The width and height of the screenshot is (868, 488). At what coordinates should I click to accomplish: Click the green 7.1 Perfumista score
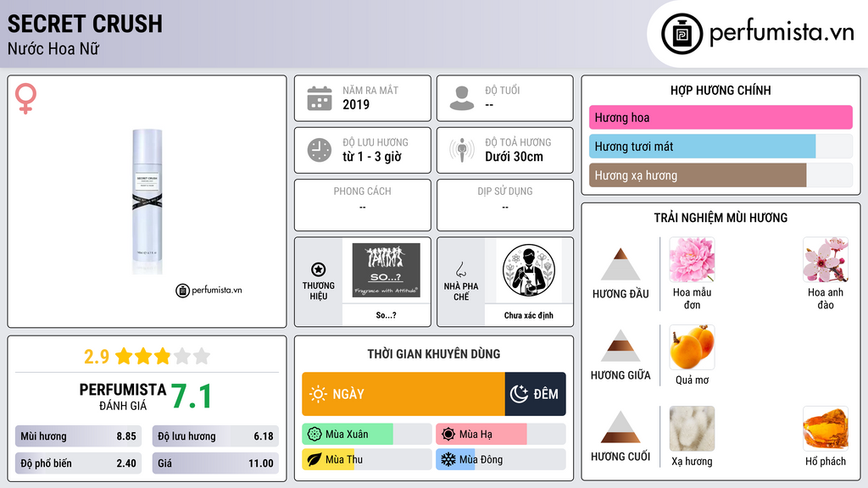(x=191, y=396)
